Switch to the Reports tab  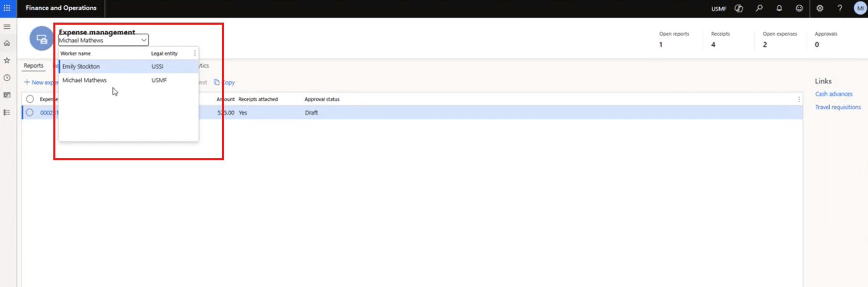point(34,66)
